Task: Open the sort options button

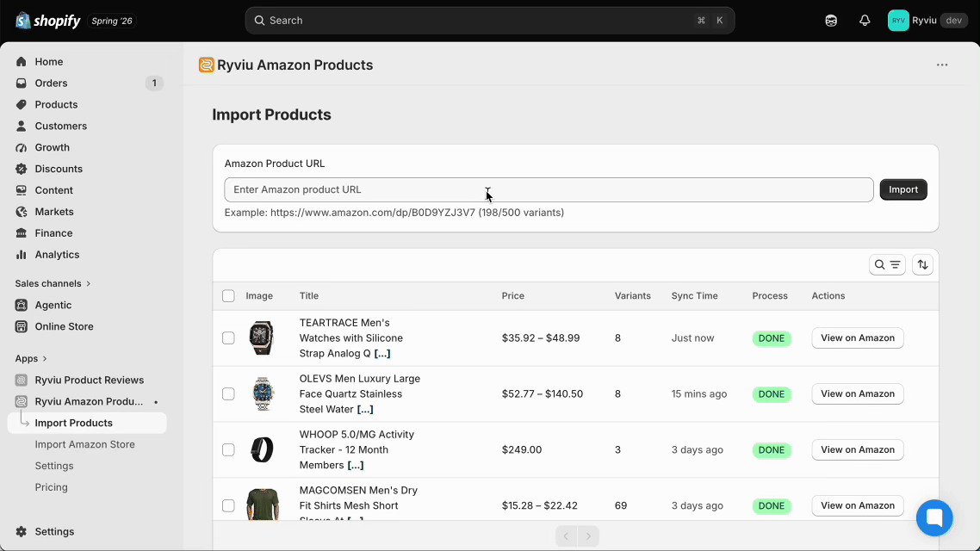Action: 922,265
